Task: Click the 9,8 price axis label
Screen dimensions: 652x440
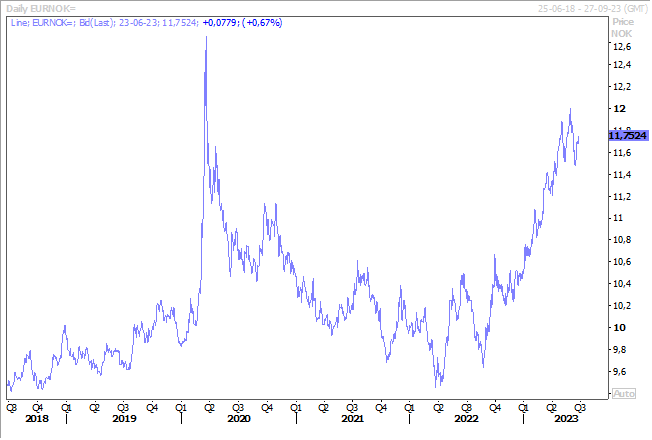Action: tap(620, 350)
